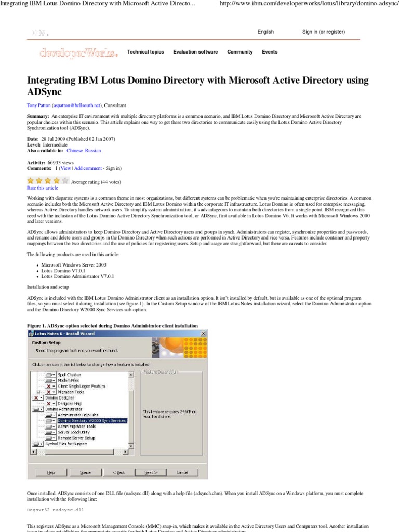Click the Next button in Install Wizard
The width and height of the screenshot is (399, 532).
coord(151,472)
